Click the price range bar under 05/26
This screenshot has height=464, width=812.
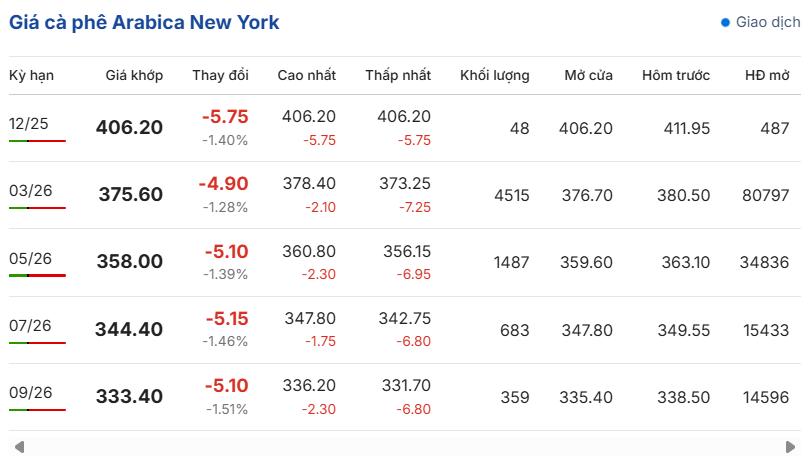pos(37,275)
